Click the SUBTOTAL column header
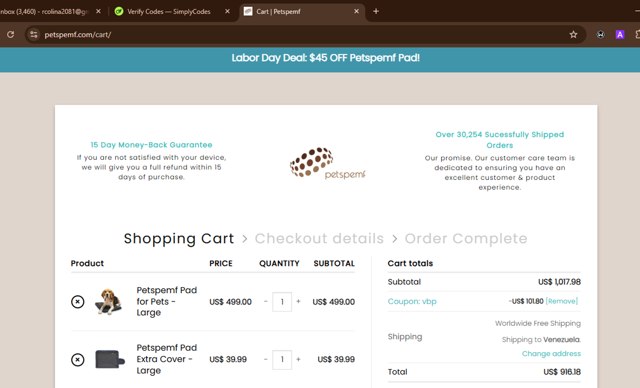Screen dimensions: 640x388 coord(334,263)
